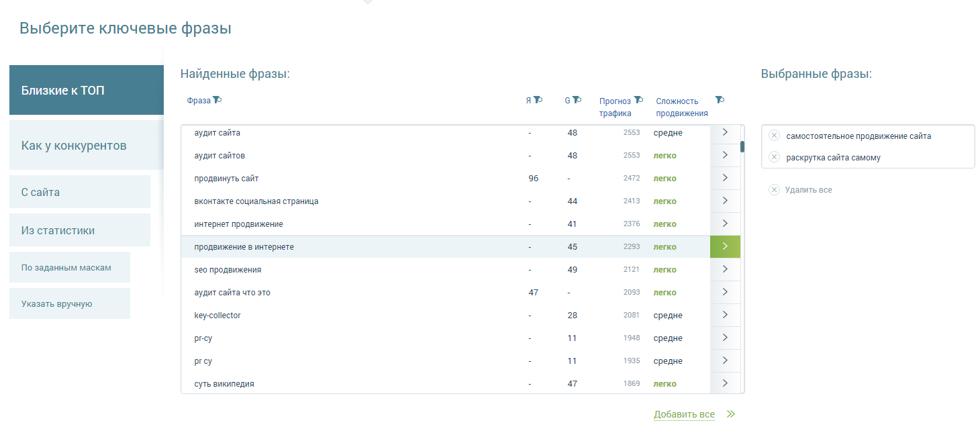
Task: Click filter icon beside G column header
Action: coord(577,101)
